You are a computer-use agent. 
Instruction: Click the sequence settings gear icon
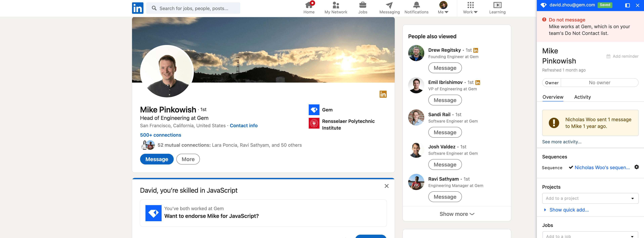click(x=636, y=167)
